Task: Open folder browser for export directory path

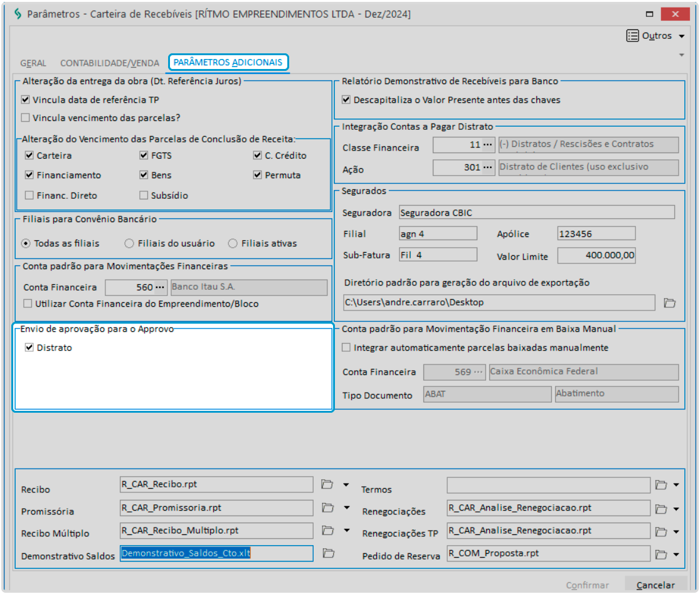Action: click(670, 303)
